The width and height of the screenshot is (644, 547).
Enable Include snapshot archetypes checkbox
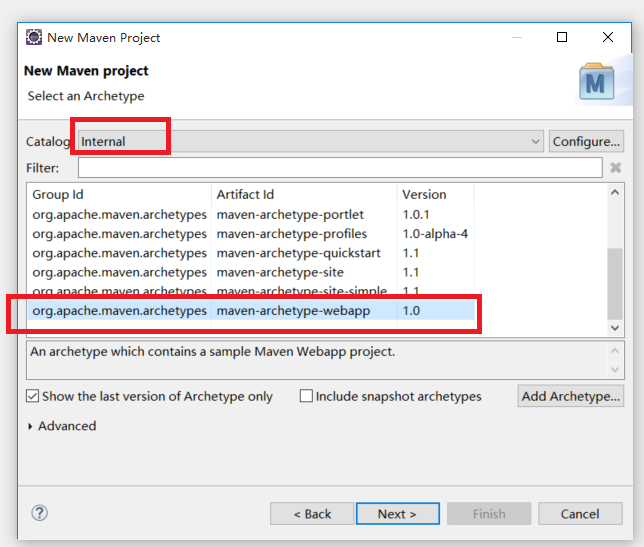(306, 396)
